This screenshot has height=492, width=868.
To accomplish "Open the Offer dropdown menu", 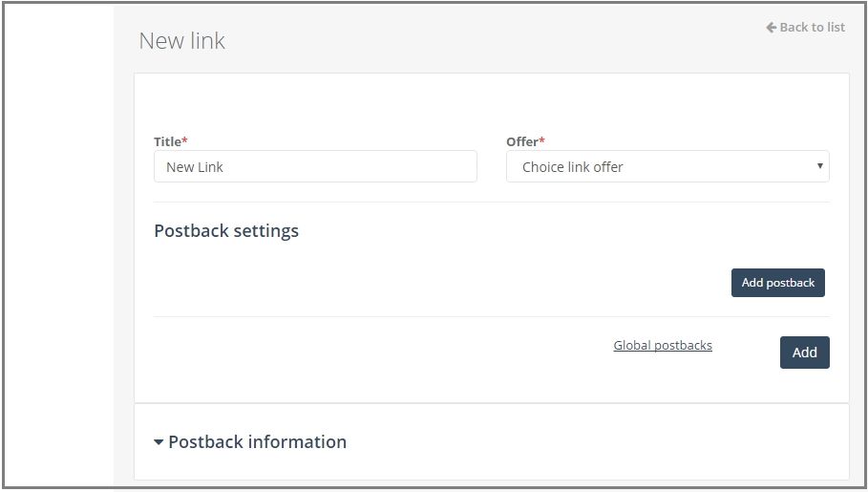I will (667, 166).
